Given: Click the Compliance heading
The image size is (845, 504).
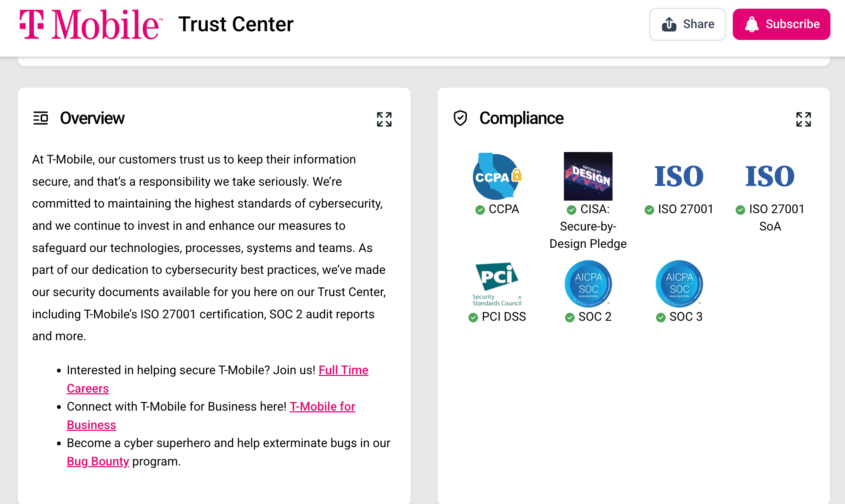Looking at the screenshot, I should tap(521, 118).
